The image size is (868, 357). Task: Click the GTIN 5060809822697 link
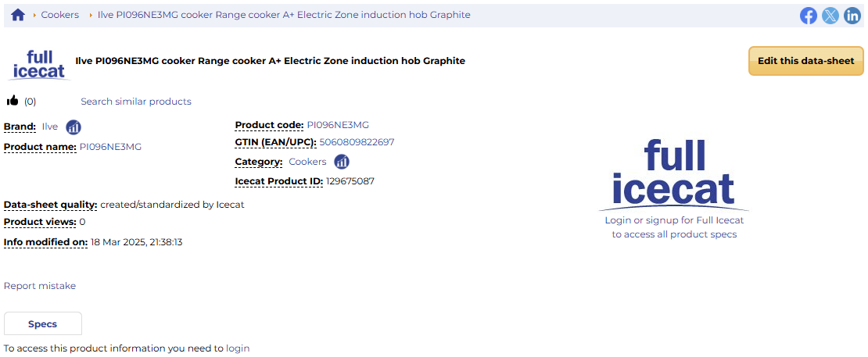coord(357,142)
